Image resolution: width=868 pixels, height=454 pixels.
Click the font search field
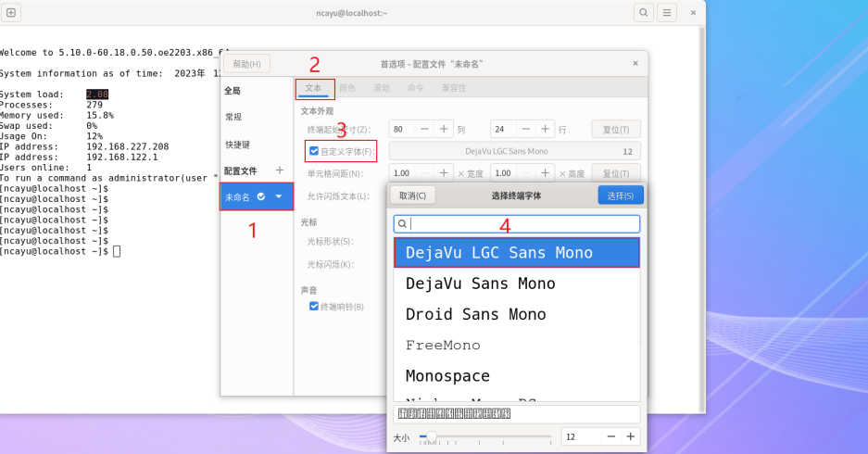pyautogui.click(x=517, y=223)
